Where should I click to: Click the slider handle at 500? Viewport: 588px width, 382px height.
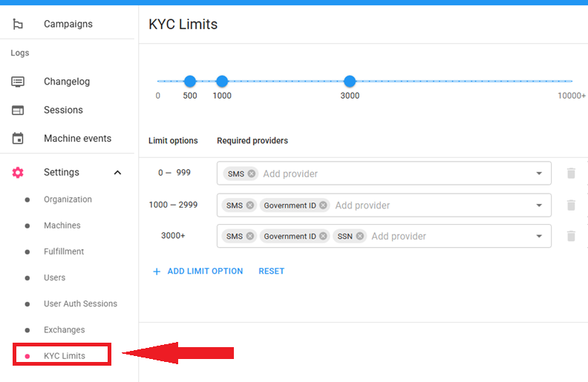tap(190, 81)
